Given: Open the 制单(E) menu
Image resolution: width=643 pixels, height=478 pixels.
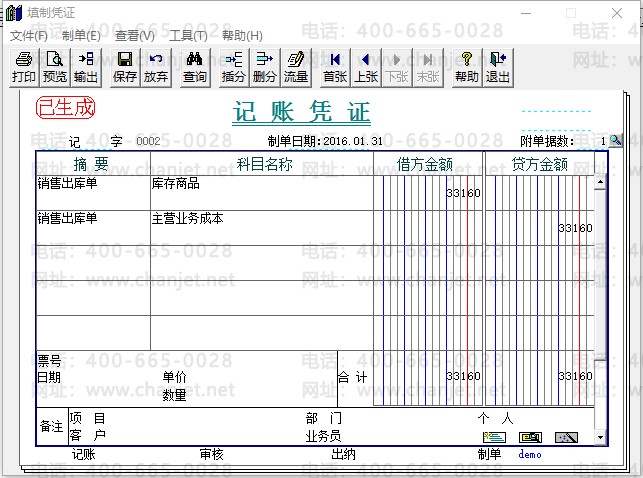Looking at the screenshot, I should click(x=81, y=35).
